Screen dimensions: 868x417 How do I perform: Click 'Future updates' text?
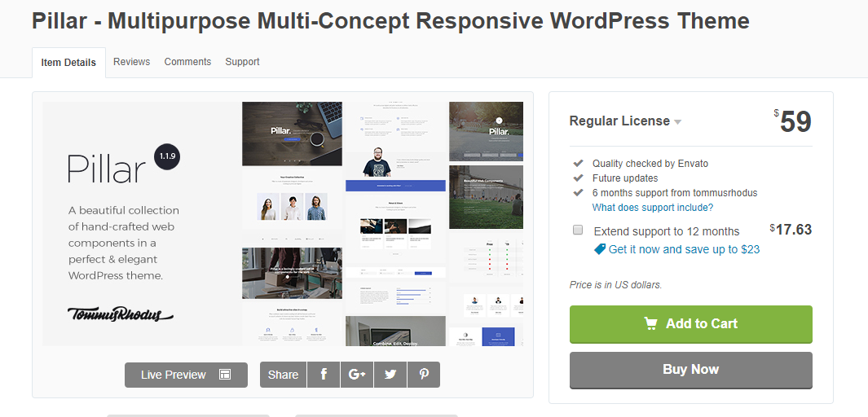click(x=625, y=178)
